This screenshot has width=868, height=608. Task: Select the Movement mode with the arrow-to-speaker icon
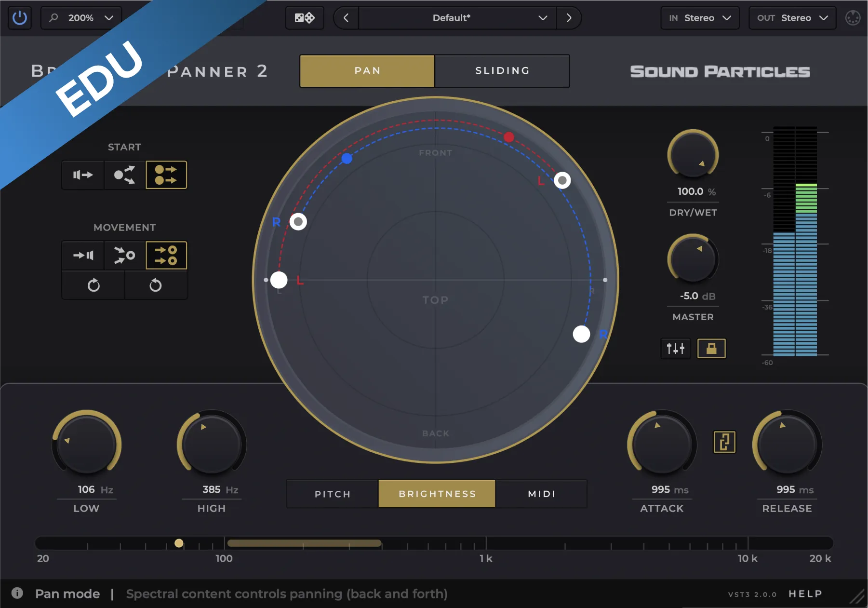tap(83, 255)
